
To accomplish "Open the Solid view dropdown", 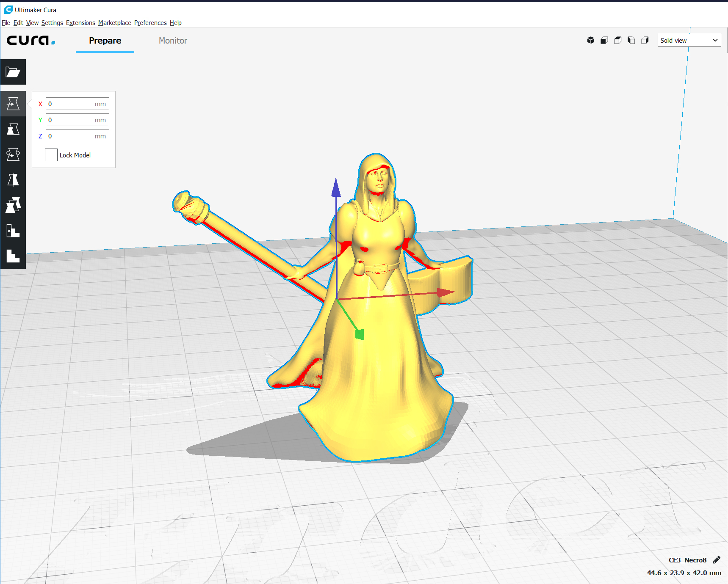I will 689,40.
